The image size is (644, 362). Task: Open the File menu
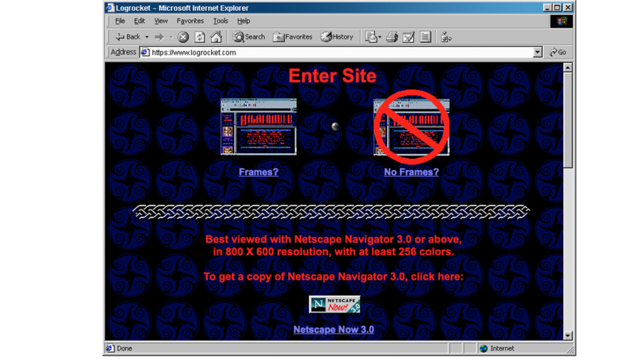click(x=120, y=21)
